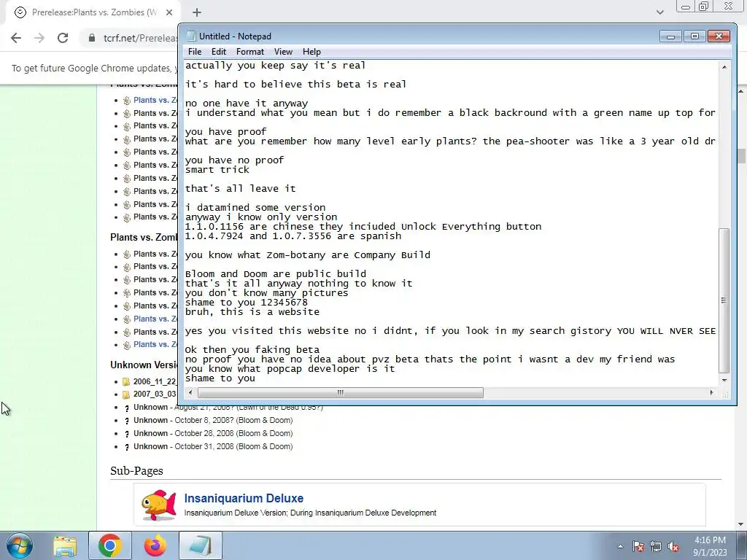Open File Explorer from the taskbar
Viewport: 747px width, 560px height.
point(65,545)
